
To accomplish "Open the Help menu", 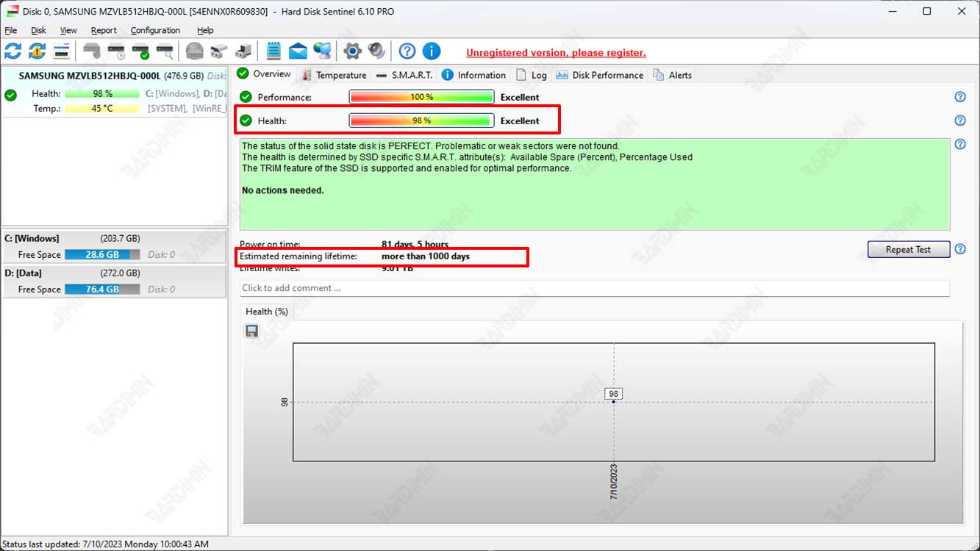I will click(205, 30).
